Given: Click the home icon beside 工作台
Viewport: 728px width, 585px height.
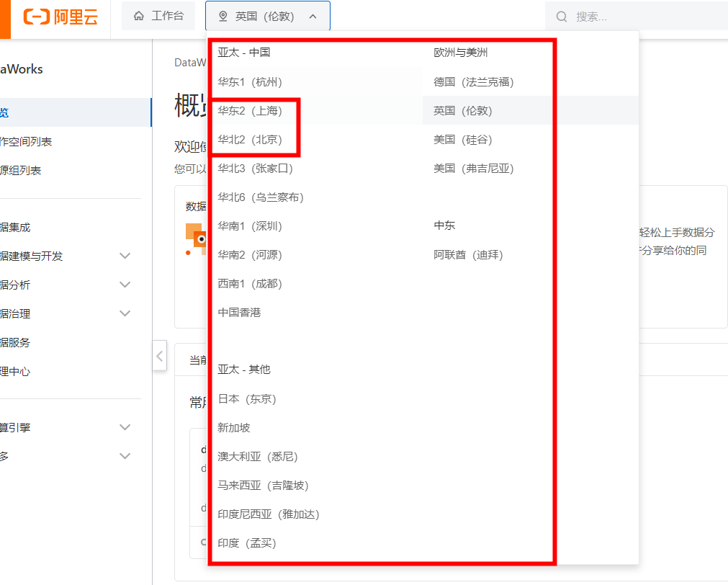Looking at the screenshot, I should pyautogui.click(x=138, y=17).
